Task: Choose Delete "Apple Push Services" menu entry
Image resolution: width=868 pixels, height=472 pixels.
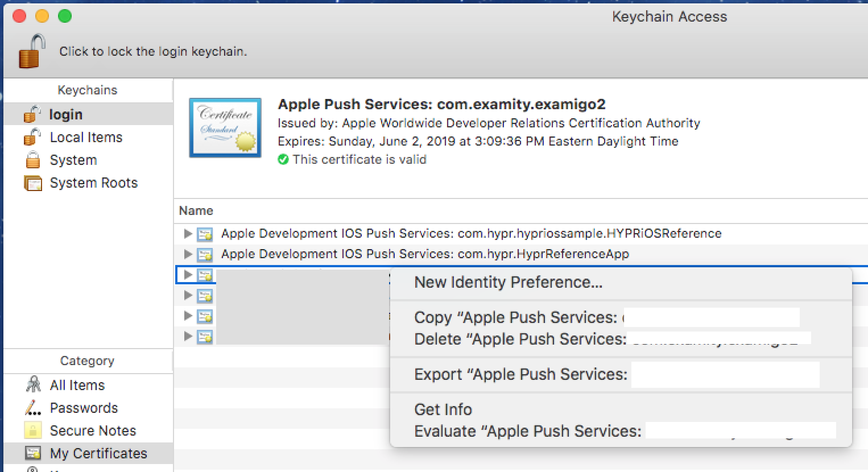Action: [621, 339]
